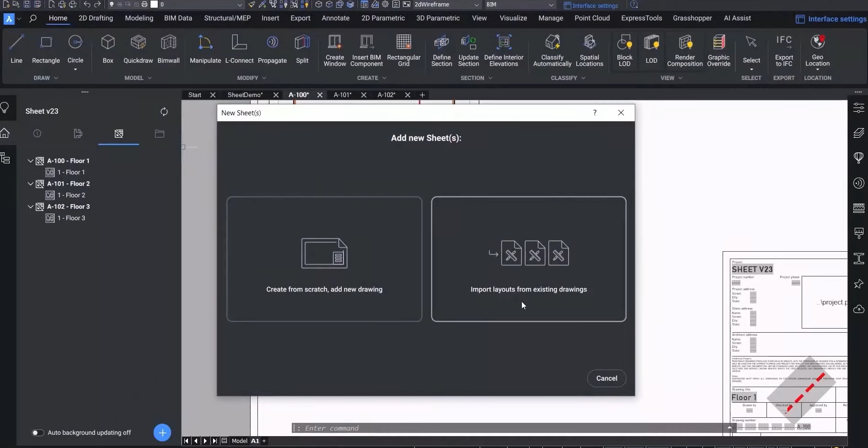Open the Annotate ribbon tab
The height and width of the screenshot is (448, 868).
click(x=335, y=18)
